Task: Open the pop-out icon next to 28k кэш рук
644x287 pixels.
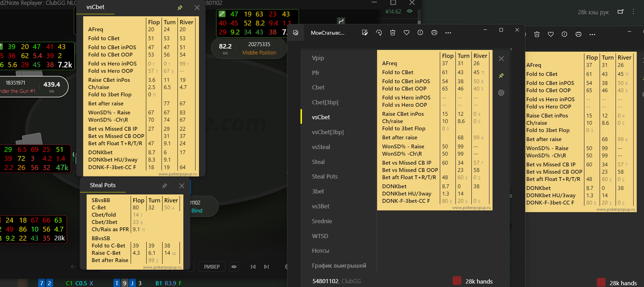Action: click(x=620, y=11)
